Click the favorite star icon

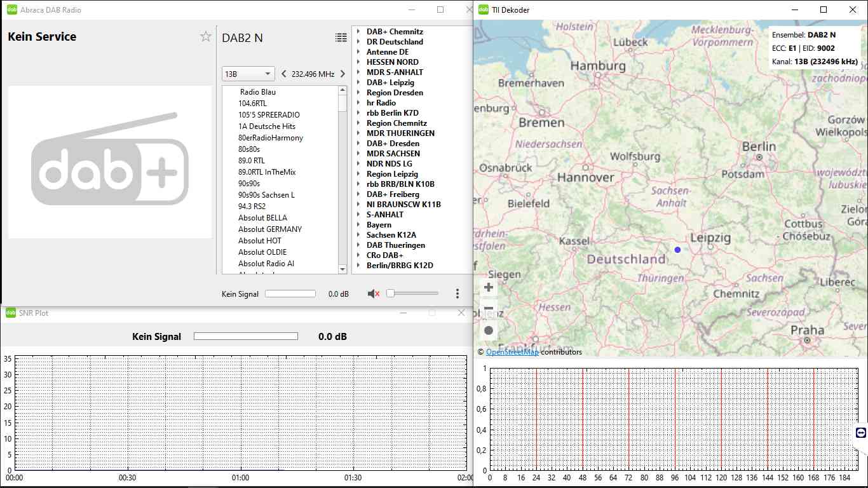tap(206, 37)
